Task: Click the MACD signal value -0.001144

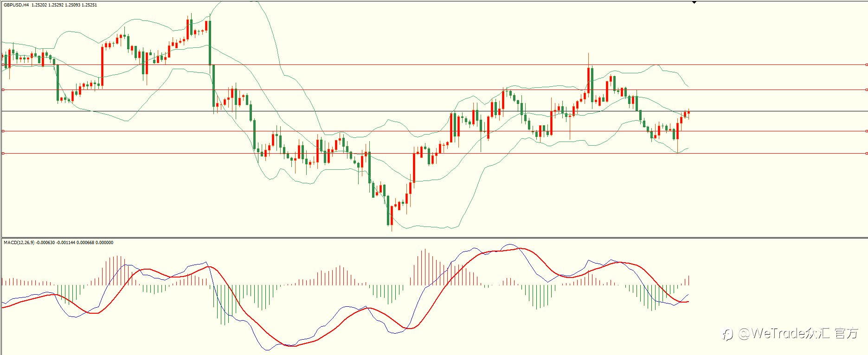Action: [66, 243]
